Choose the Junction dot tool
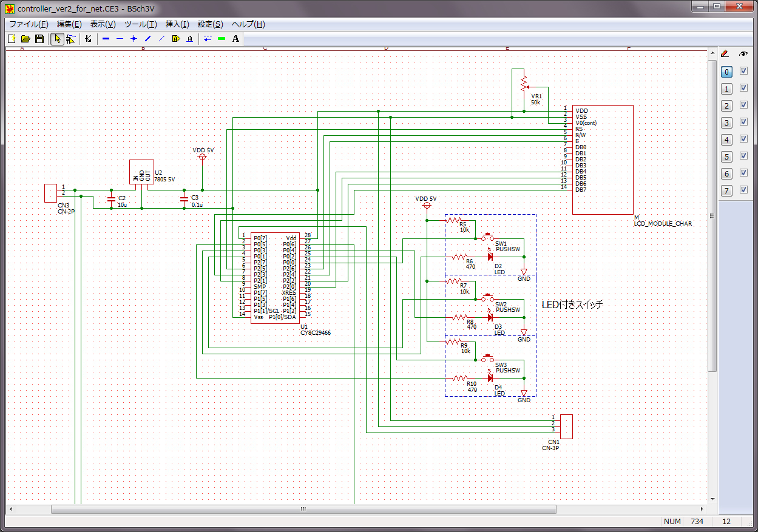The height and width of the screenshot is (532, 758). (x=134, y=39)
